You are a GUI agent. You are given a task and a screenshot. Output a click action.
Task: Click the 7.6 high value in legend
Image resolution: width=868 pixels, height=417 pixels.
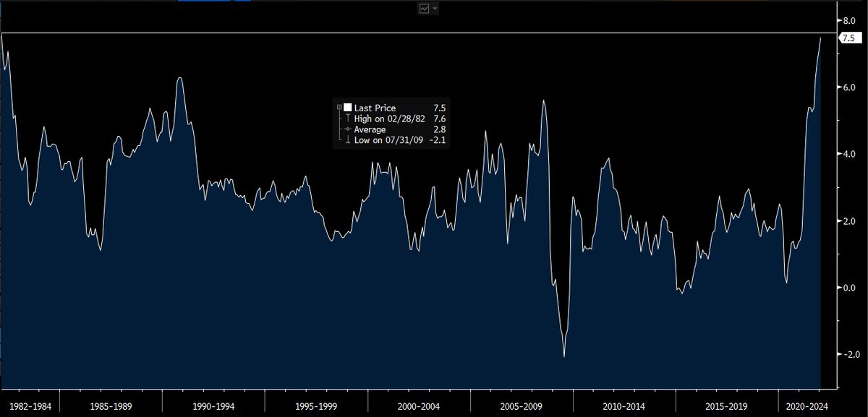(x=438, y=119)
